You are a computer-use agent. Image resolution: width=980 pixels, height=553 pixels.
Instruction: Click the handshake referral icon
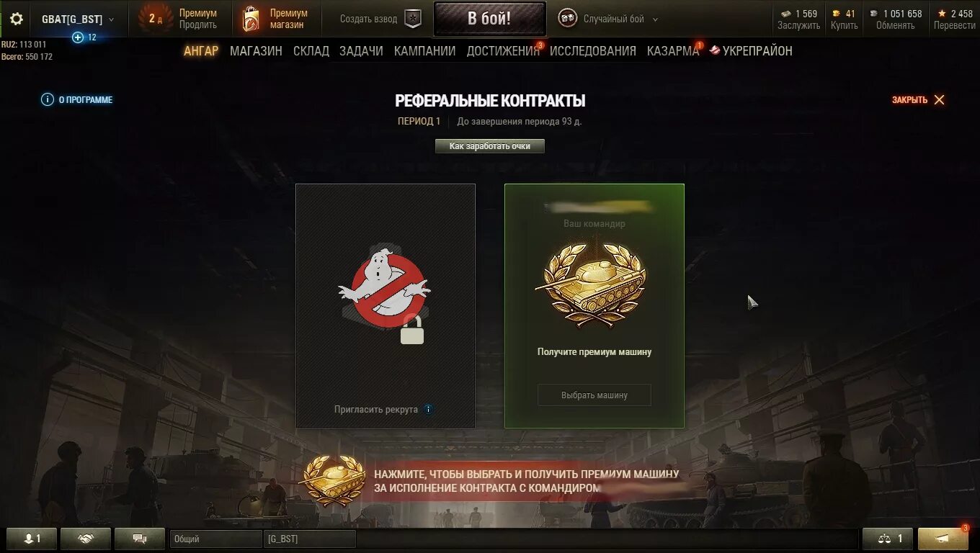[86, 539]
